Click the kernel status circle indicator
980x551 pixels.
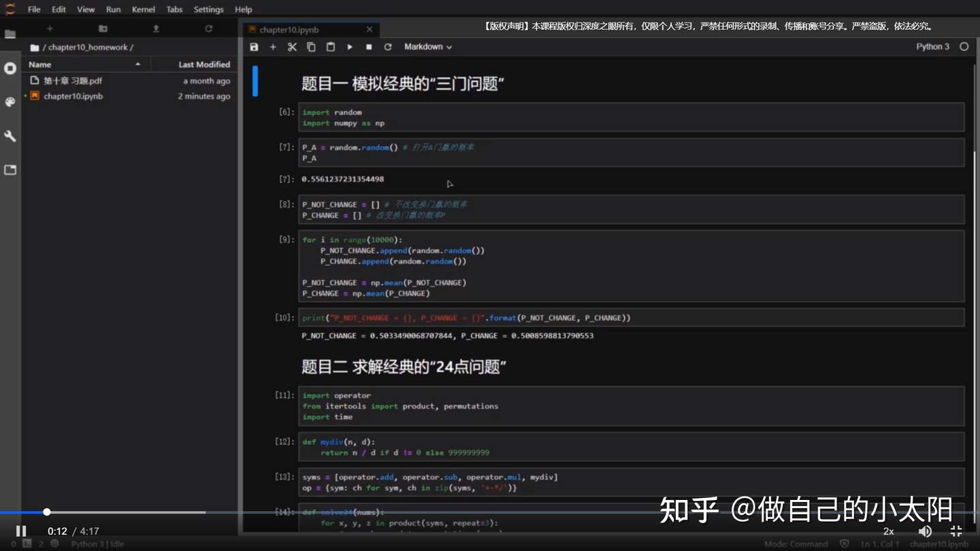(964, 47)
